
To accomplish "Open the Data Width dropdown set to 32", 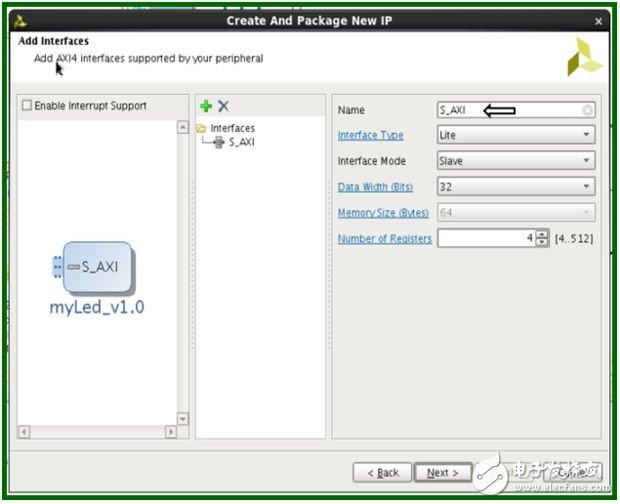I will click(x=515, y=186).
